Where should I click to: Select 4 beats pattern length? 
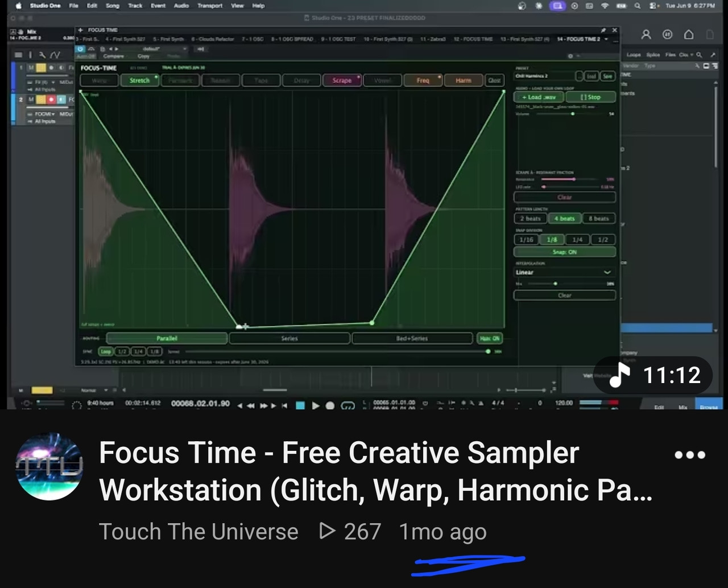tap(564, 219)
